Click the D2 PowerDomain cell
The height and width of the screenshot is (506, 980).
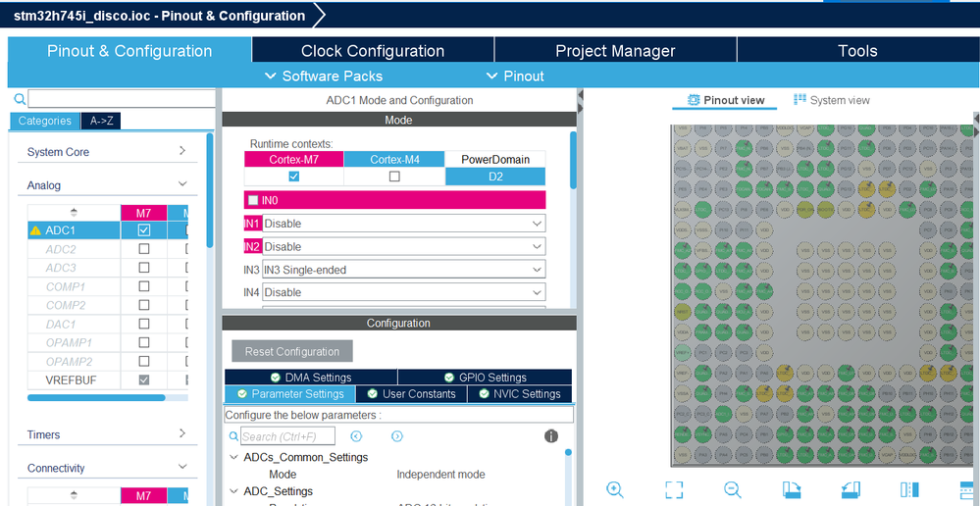point(495,177)
